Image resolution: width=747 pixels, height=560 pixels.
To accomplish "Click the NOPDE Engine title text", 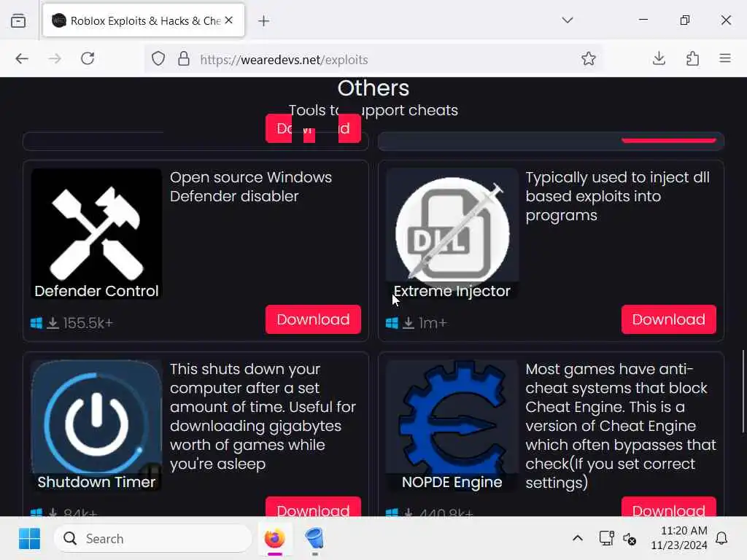I will tap(452, 482).
